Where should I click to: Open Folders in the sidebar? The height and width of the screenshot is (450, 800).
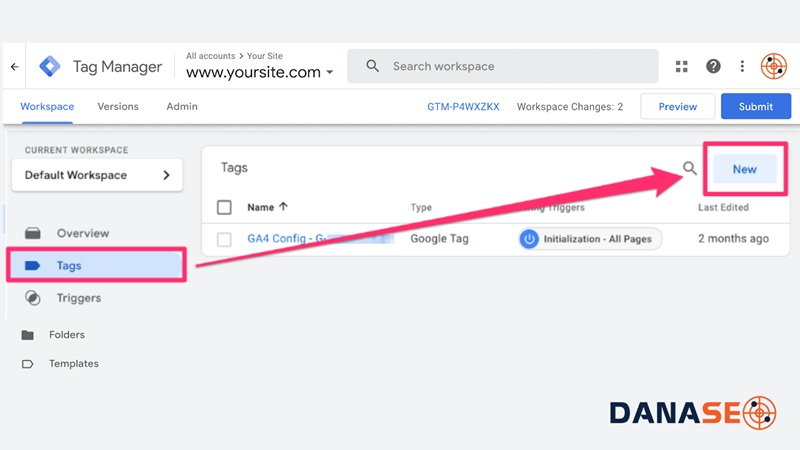(67, 335)
